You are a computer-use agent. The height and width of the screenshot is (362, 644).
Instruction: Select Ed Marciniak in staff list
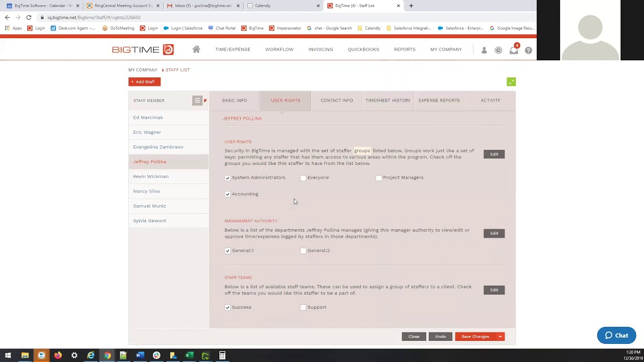169,118
